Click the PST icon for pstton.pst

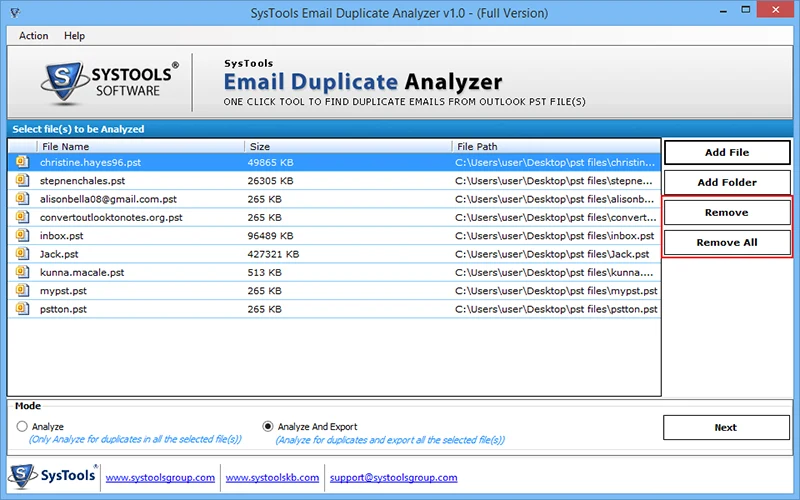pyautogui.click(x=22, y=309)
